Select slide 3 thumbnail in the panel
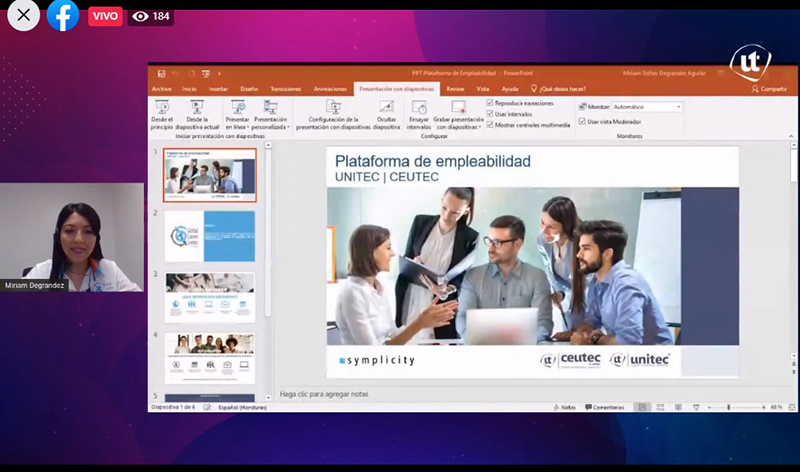This screenshot has height=472, width=800. tap(210, 296)
